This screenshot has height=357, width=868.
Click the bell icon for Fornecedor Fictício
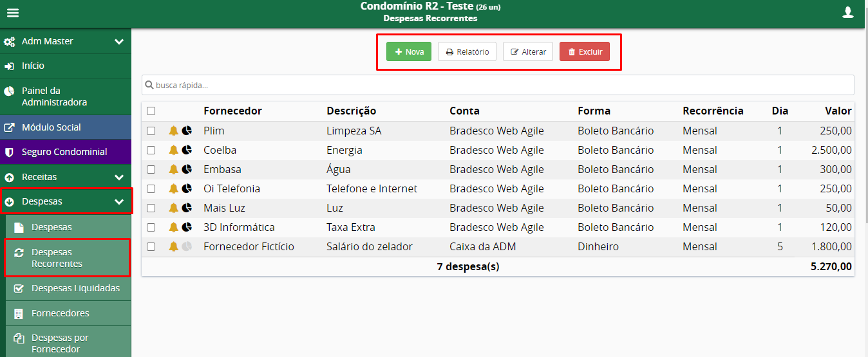[173, 246]
